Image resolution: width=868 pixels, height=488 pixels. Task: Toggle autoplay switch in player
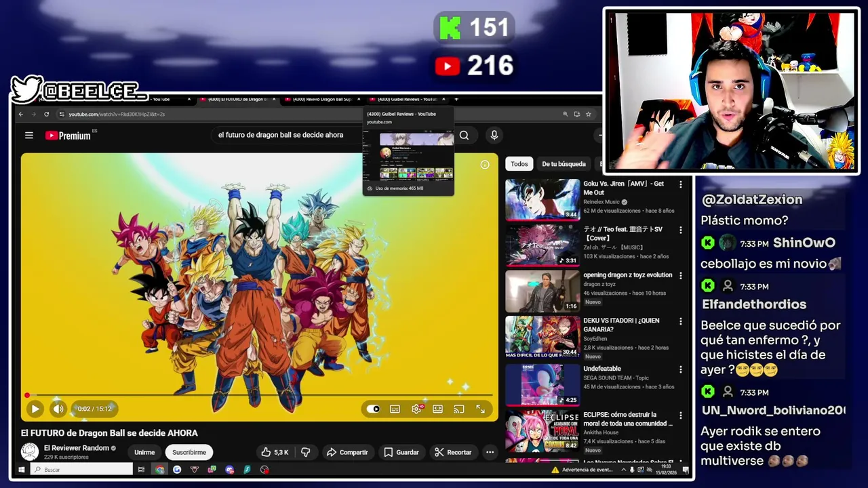(x=374, y=409)
